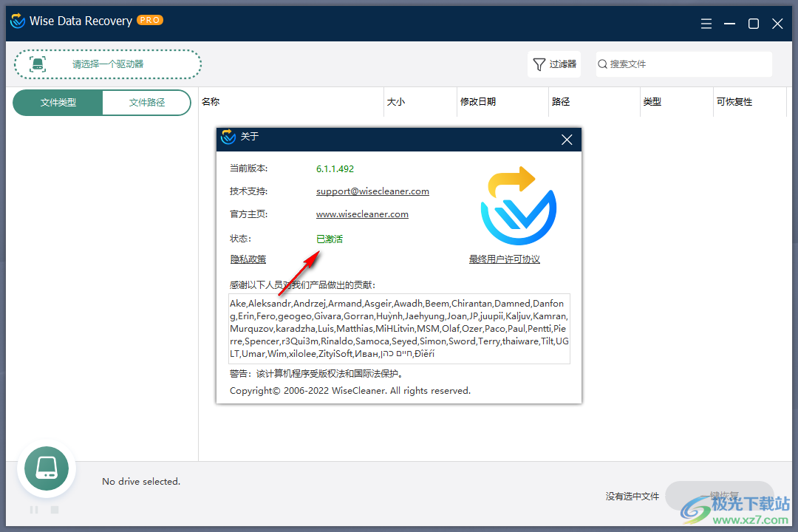Sort by the 大小 column header
Image resolution: width=798 pixels, height=532 pixels.
(x=396, y=102)
